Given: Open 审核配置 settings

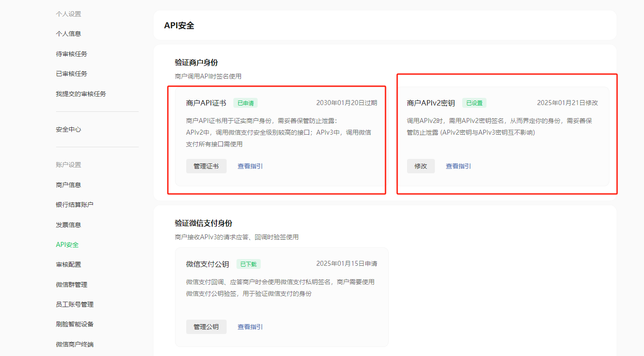Looking at the screenshot, I should [x=68, y=264].
